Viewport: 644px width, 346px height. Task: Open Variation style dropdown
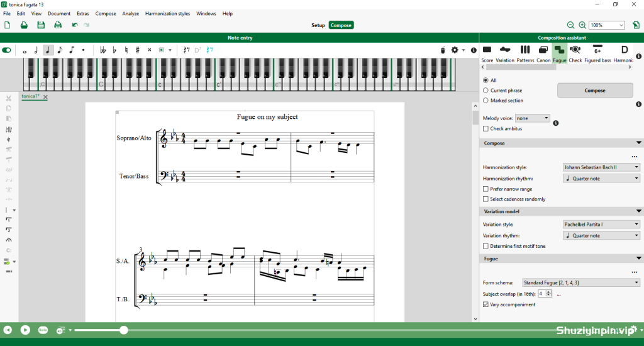click(x=601, y=225)
